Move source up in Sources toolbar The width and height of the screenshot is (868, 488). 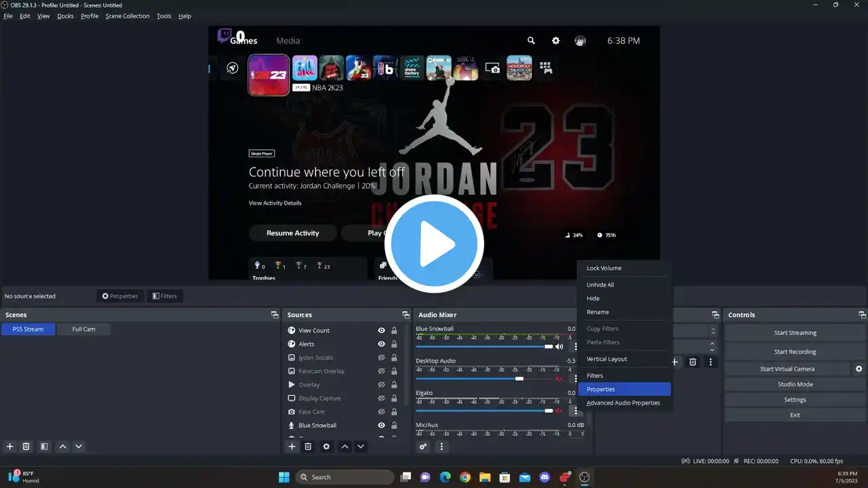(x=345, y=447)
